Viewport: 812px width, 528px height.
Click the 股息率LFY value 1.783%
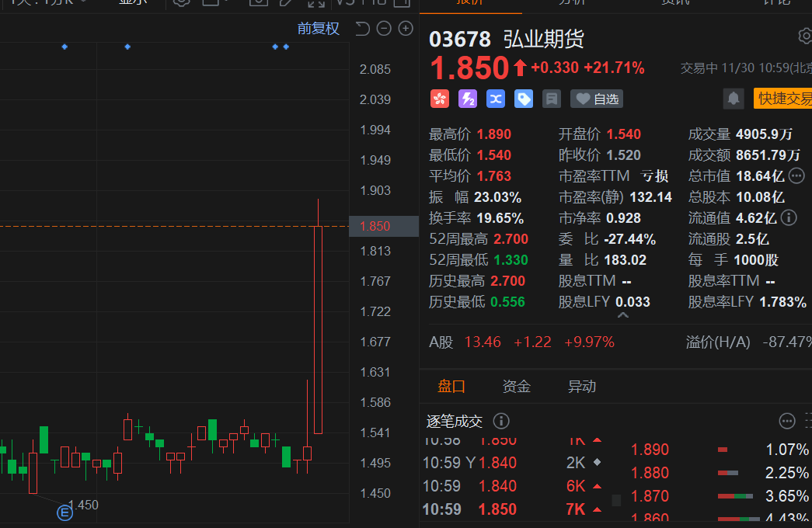click(782, 302)
